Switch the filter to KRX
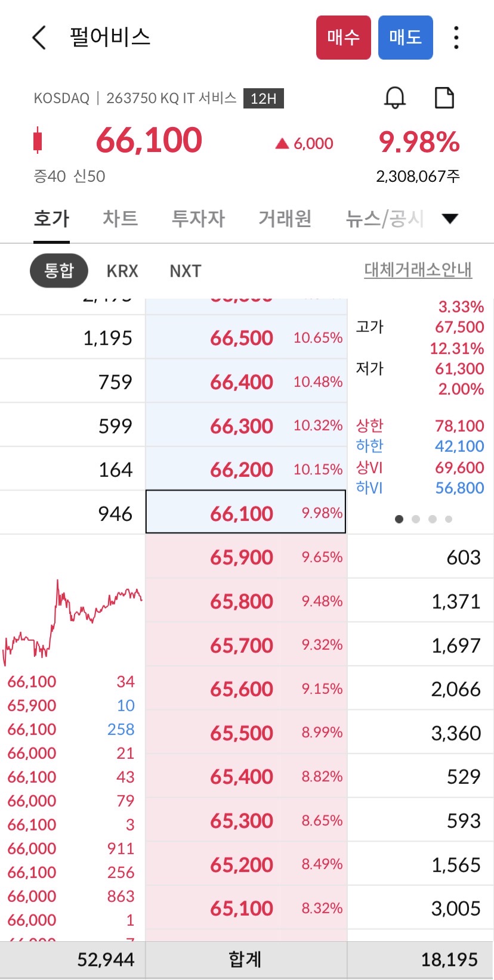The image size is (494, 980). click(x=122, y=271)
